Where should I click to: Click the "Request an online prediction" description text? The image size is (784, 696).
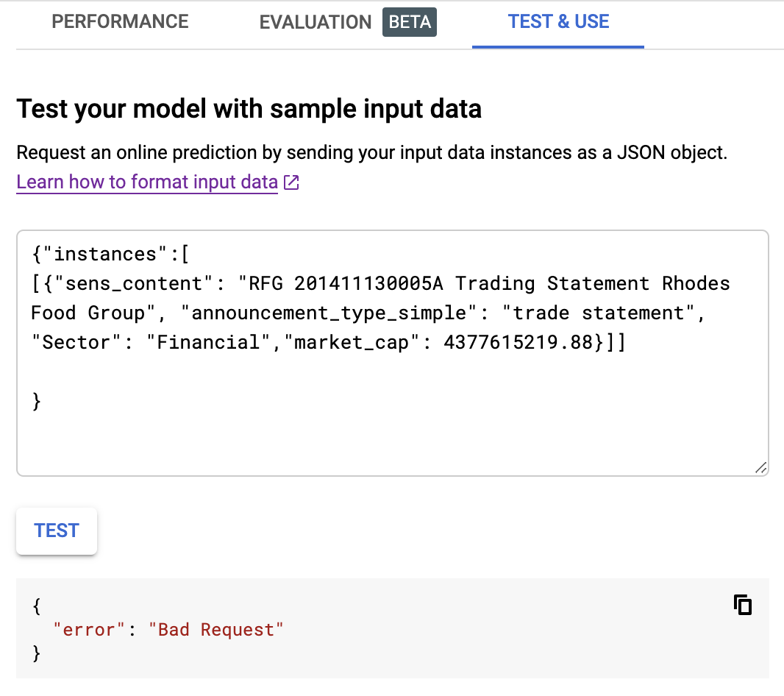click(x=371, y=153)
